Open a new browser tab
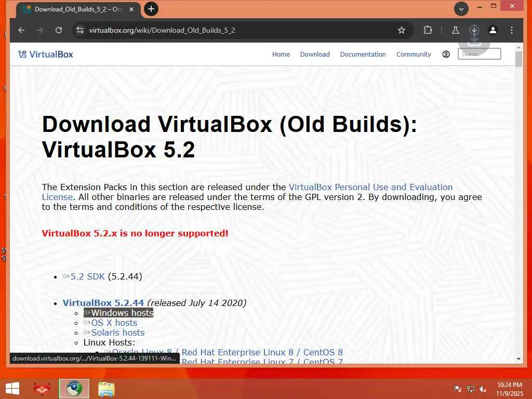Viewport: 532px width, 399px height. (x=151, y=9)
